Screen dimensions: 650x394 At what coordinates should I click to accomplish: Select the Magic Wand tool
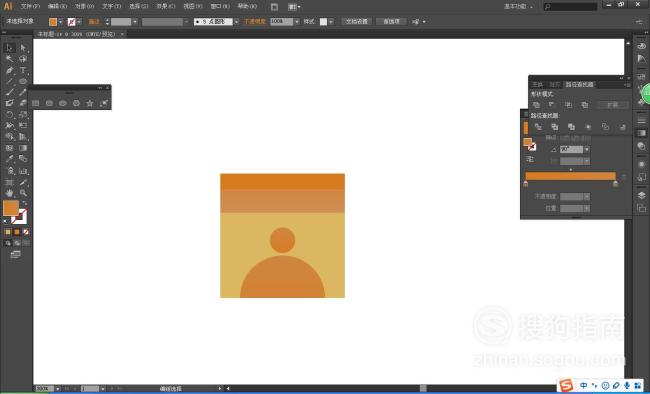pyautogui.click(x=9, y=59)
